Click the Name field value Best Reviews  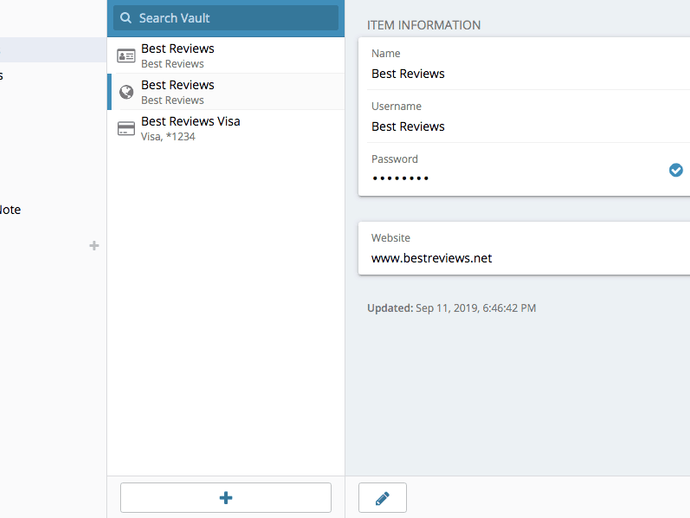point(408,73)
